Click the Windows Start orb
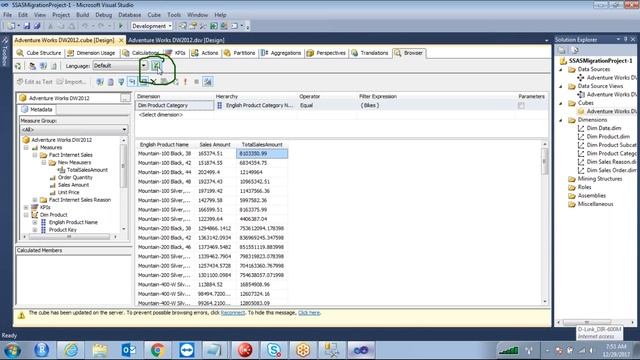The height and width of the screenshot is (360, 640). pyautogui.click(x=12, y=350)
